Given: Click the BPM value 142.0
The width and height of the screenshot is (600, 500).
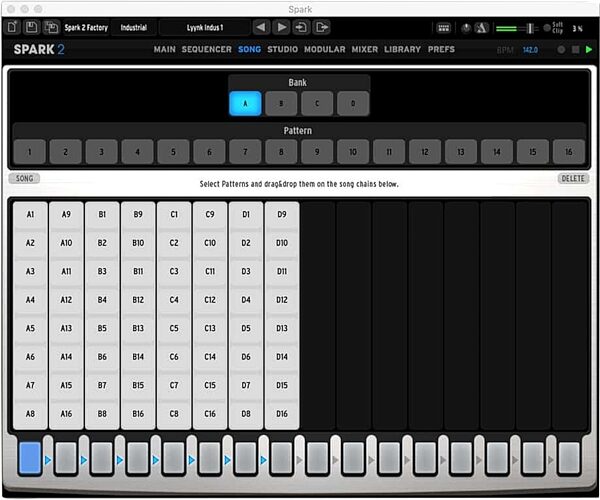Looking at the screenshot, I should 530,50.
